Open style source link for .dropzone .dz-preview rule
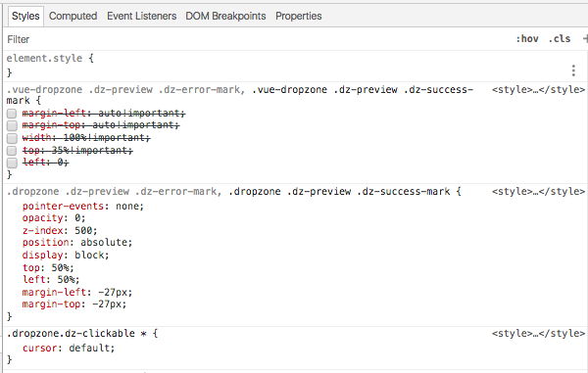Image resolution: width=588 pixels, height=373 pixels. tap(538, 192)
